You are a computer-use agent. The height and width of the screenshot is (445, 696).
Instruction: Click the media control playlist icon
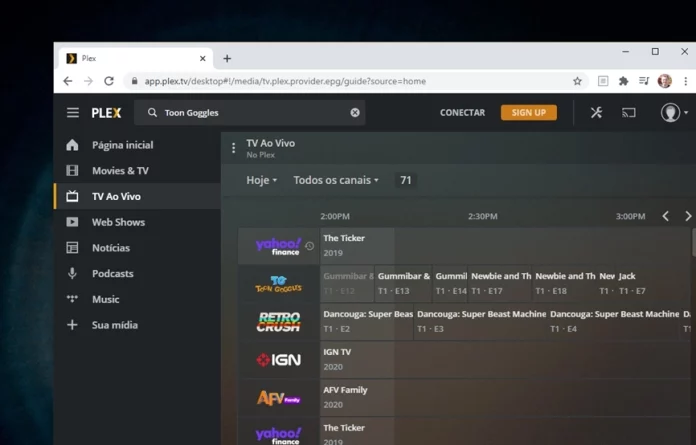point(644,81)
